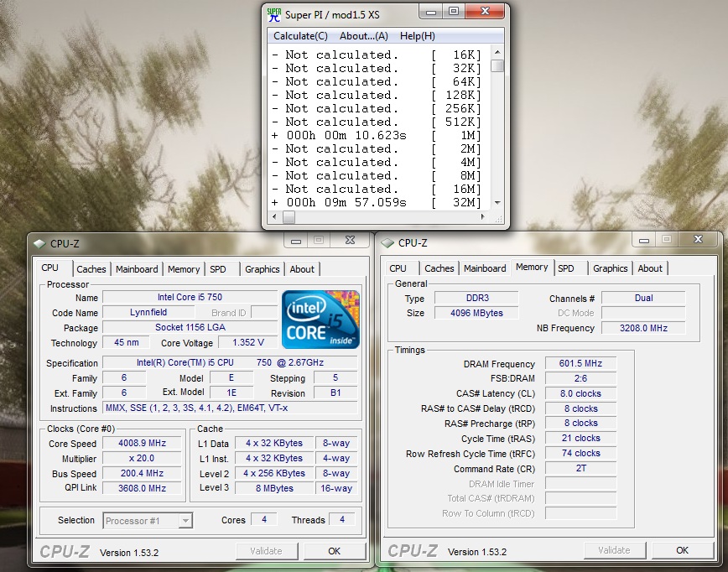Switch to About tab in left CPU-Z

point(302,269)
